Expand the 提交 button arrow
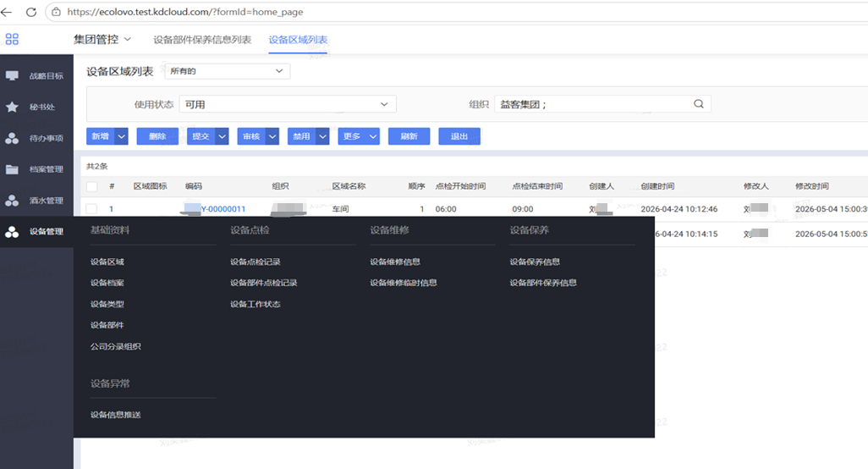 coord(222,136)
